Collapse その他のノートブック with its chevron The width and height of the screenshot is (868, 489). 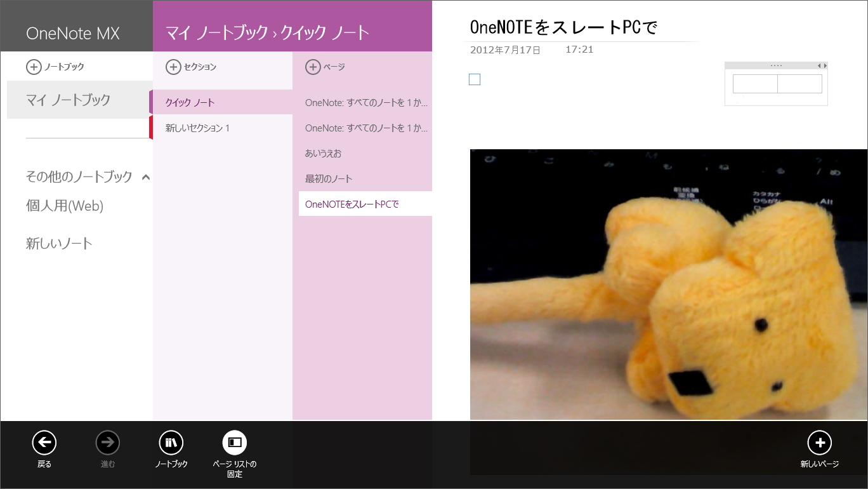pos(147,177)
